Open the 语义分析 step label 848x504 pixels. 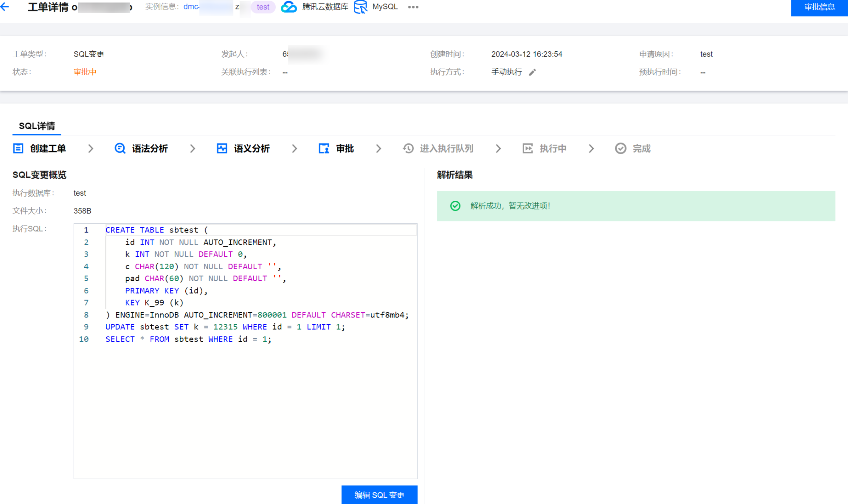click(252, 148)
